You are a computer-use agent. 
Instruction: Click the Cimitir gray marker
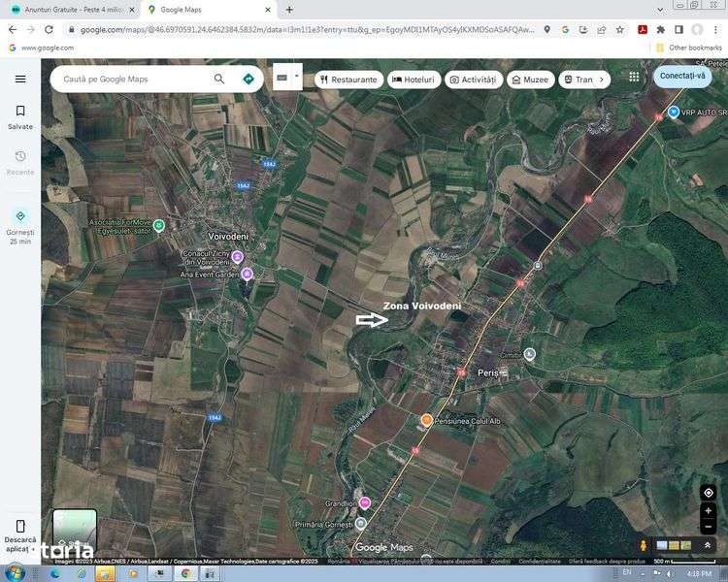point(529,354)
